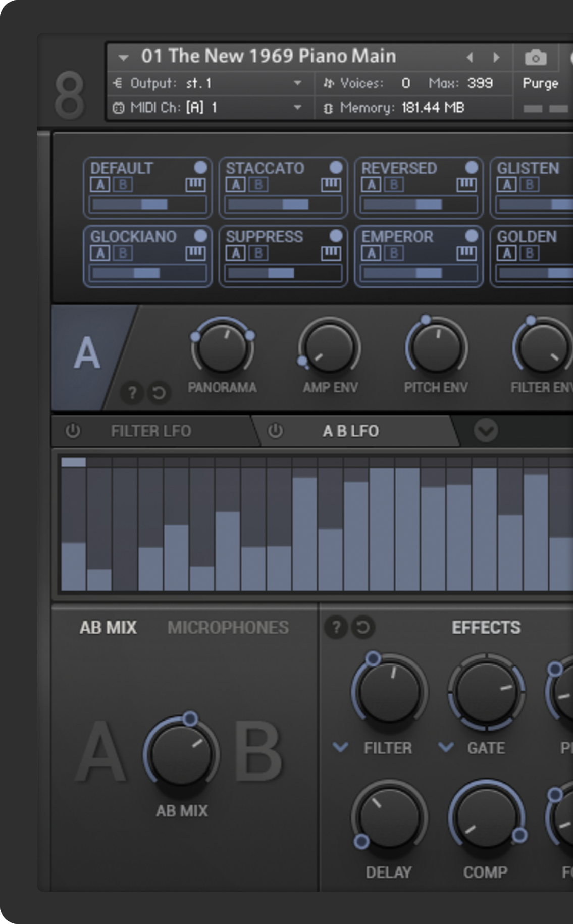Select the MICROPHONES tab
The image size is (573, 924).
coord(228,627)
